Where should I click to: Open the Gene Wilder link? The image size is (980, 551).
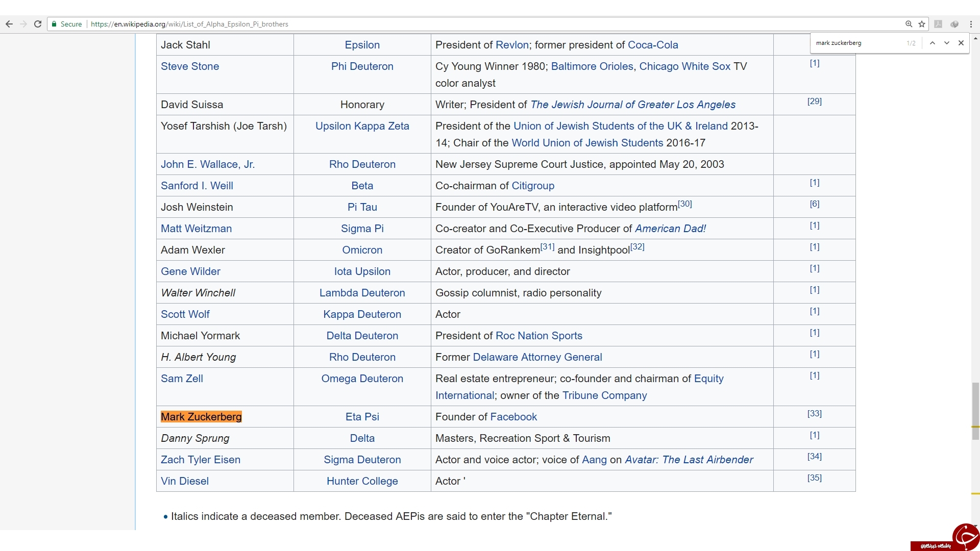pyautogui.click(x=190, y=271)
